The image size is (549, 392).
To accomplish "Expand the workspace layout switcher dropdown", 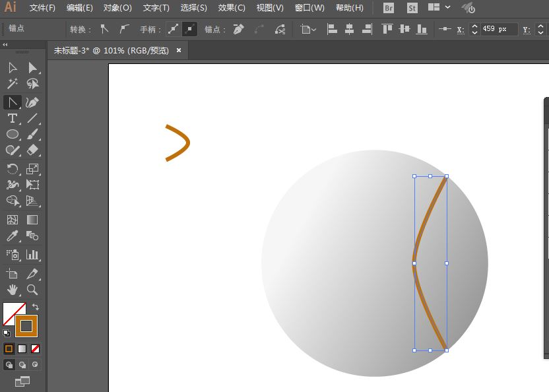I will tap(448, 7).
